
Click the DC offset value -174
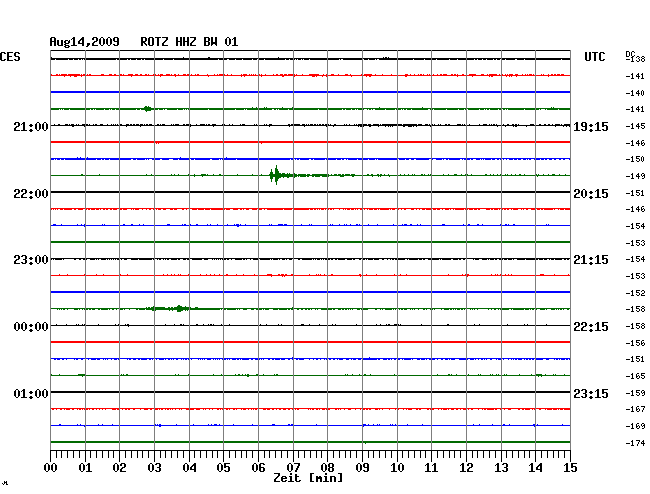(x=635, y=443)
